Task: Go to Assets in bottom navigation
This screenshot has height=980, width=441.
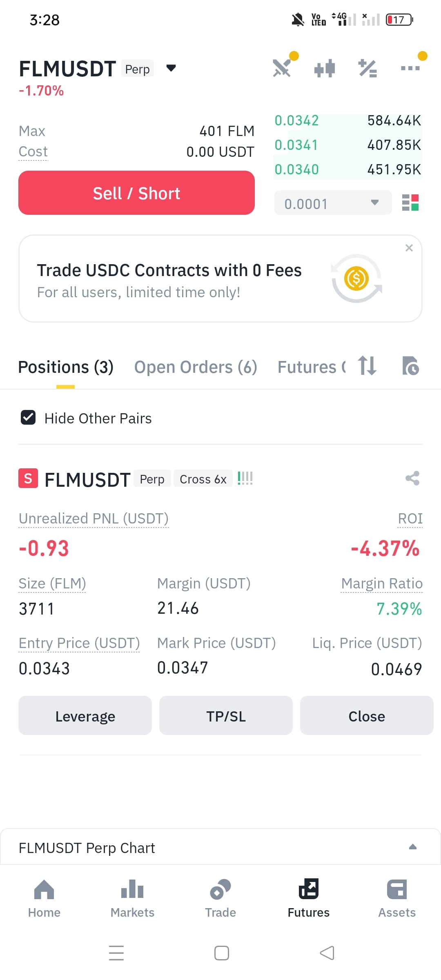Action: coord(397,898)
